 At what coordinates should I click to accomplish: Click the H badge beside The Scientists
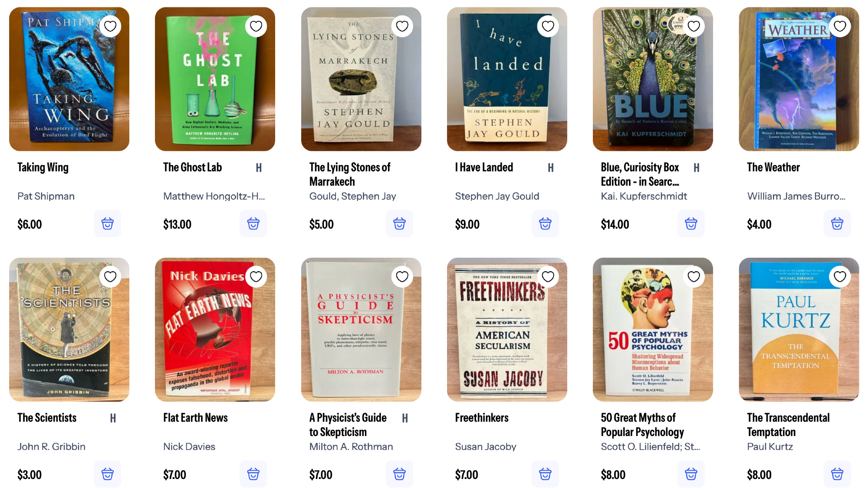tap(113, 418)
